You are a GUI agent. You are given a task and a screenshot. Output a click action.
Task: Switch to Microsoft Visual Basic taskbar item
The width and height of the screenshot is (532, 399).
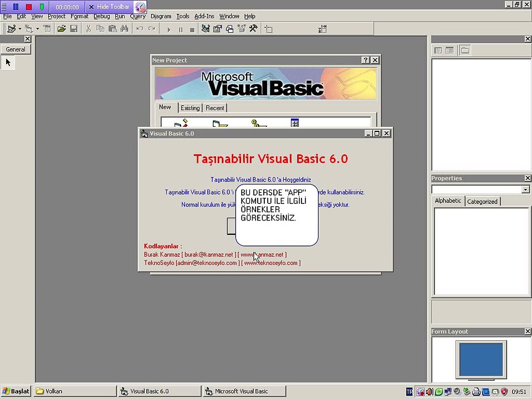pos(244,391)
